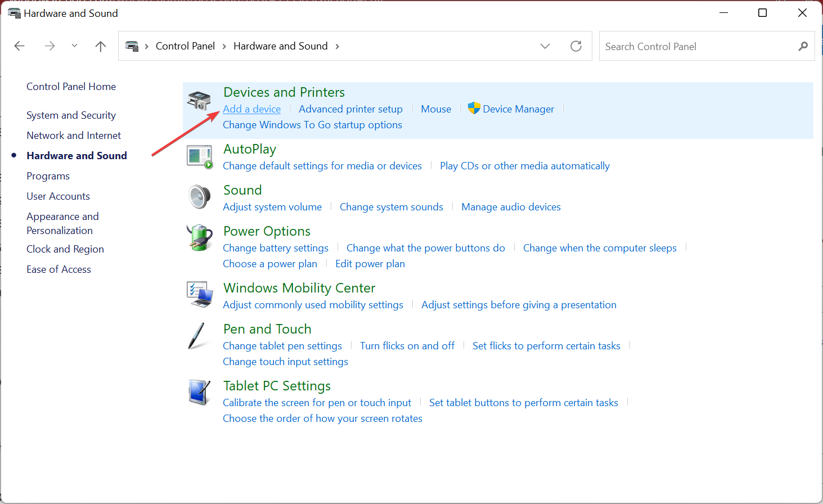Open Ease of Access
Screen dimensions: 823x504
point(59,269)
